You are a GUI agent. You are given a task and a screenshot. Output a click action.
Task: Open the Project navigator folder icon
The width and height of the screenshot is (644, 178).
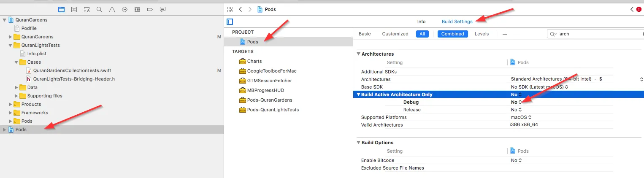coord(62,9)
